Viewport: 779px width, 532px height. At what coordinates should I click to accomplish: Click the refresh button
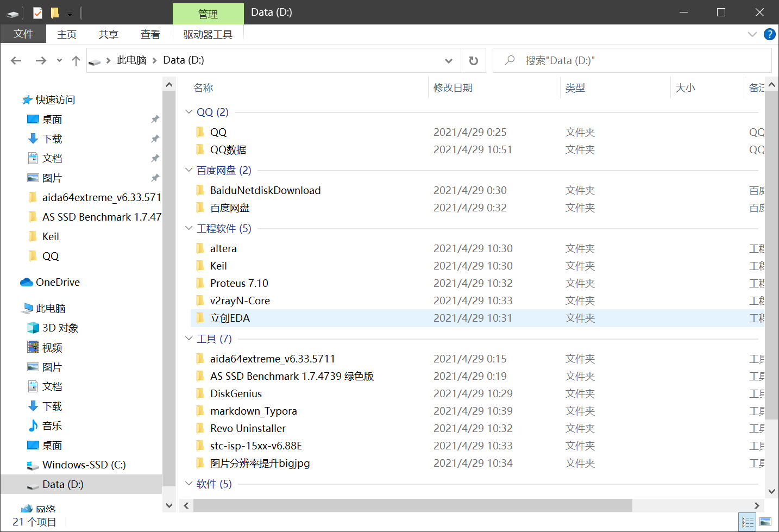[x=474, y=60]
